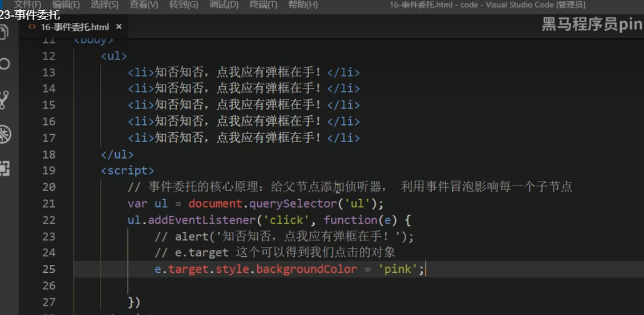Click the function keyword on line 22
The width and height of the screenshot is (644, 315).
tap(350, 220)
